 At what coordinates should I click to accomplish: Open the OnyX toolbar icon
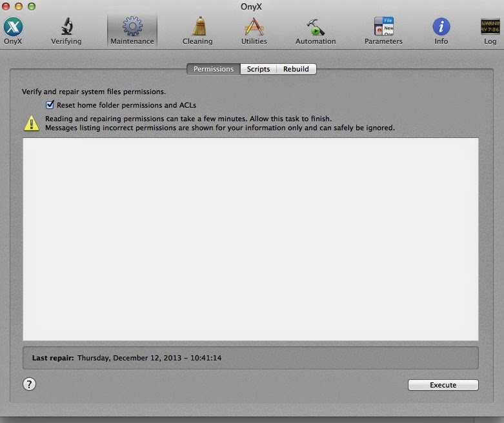click(13, 31)
